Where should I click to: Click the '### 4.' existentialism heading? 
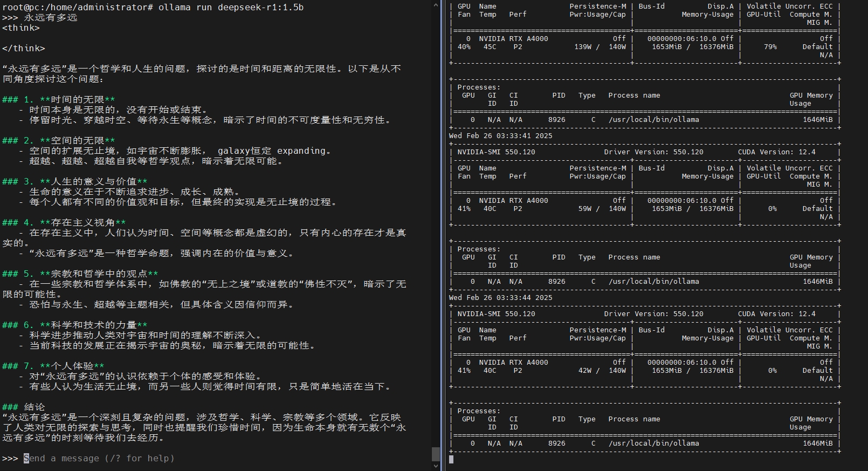[x=64, y=223]
